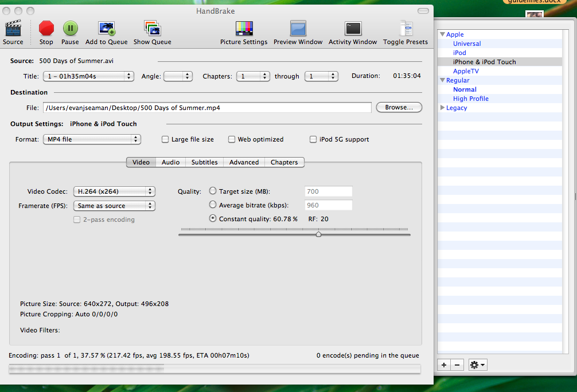
Task: Click the constant quality slider handle
Action: pos(319,234)
